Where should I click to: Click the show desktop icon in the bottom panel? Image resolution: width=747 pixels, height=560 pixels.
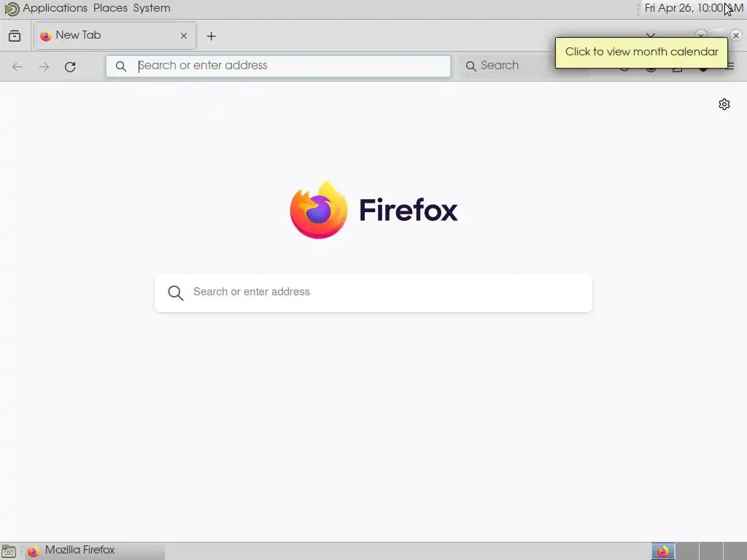pos(9,551)
